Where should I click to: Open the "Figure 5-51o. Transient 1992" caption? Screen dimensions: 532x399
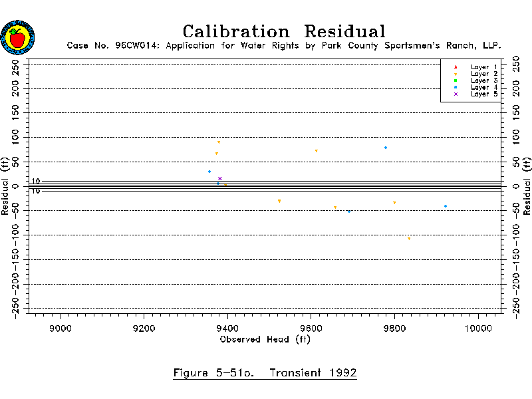click(x=265, y=372)
